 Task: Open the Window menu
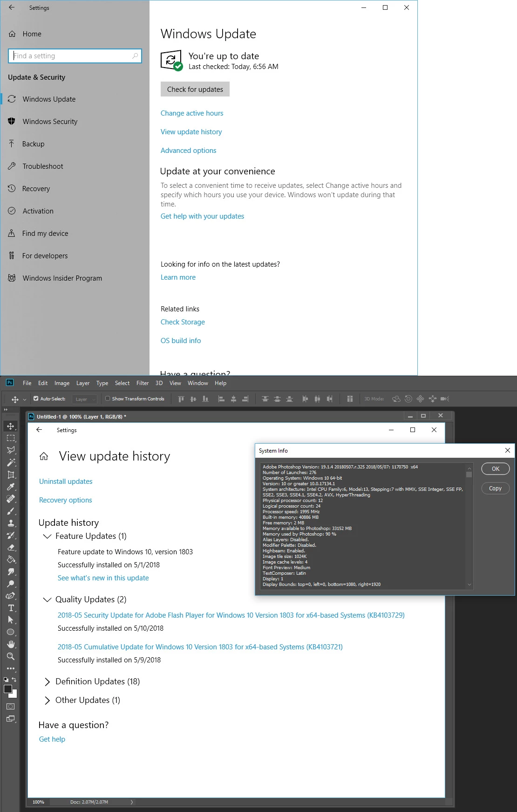[x=198, y=383]
